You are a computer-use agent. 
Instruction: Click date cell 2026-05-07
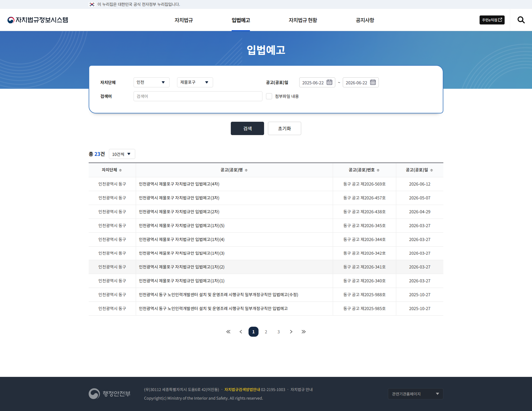[420, 198]
